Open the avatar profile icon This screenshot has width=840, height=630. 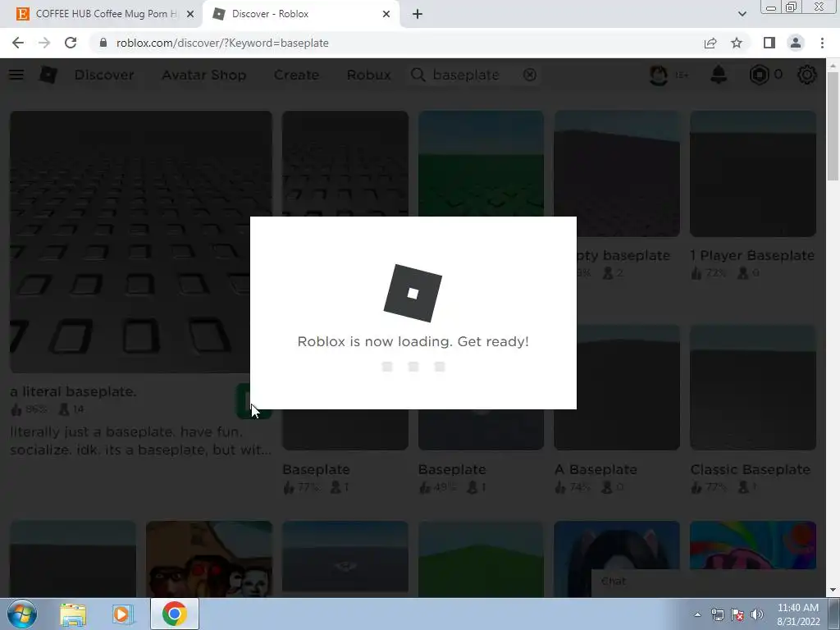659,75
